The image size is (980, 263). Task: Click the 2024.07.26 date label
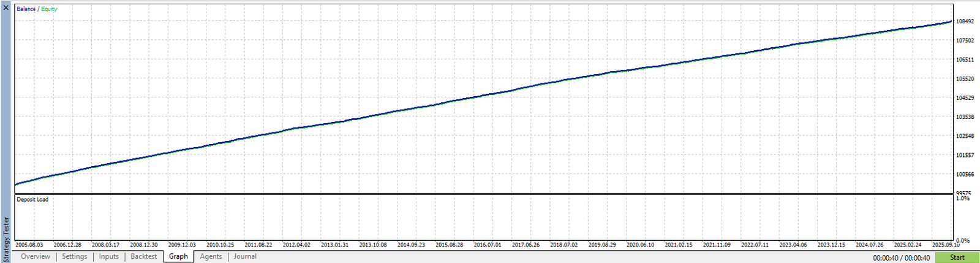tap(869, 245)
